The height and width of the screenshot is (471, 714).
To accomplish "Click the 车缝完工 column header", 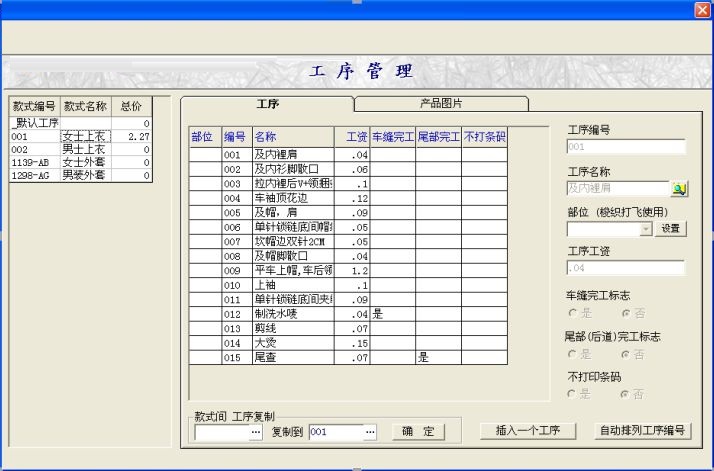I will [393, 137].
